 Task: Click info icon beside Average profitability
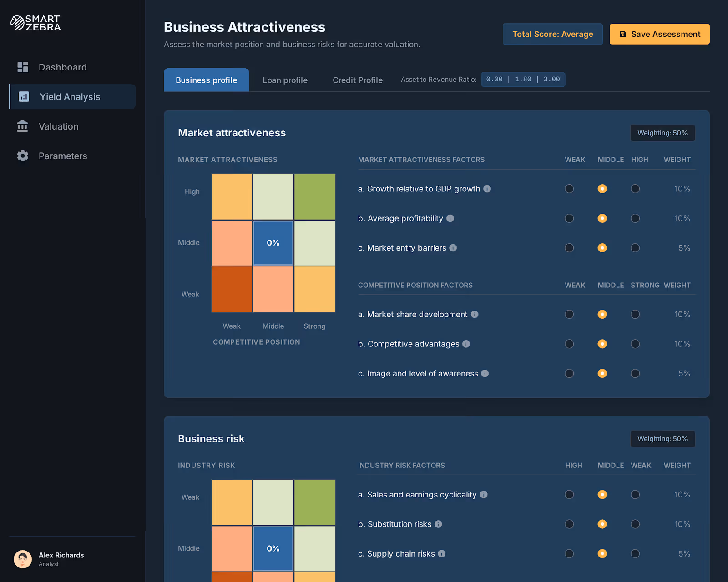450,218
